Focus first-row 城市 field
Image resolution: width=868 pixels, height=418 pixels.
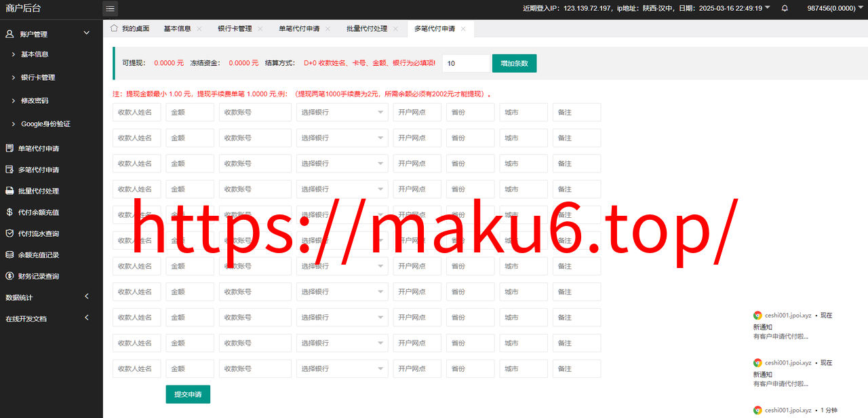(524, 112)
